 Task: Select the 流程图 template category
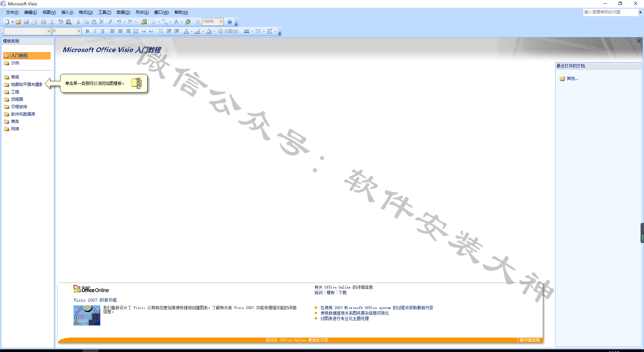pyautogui.click(x=17, y=99)
